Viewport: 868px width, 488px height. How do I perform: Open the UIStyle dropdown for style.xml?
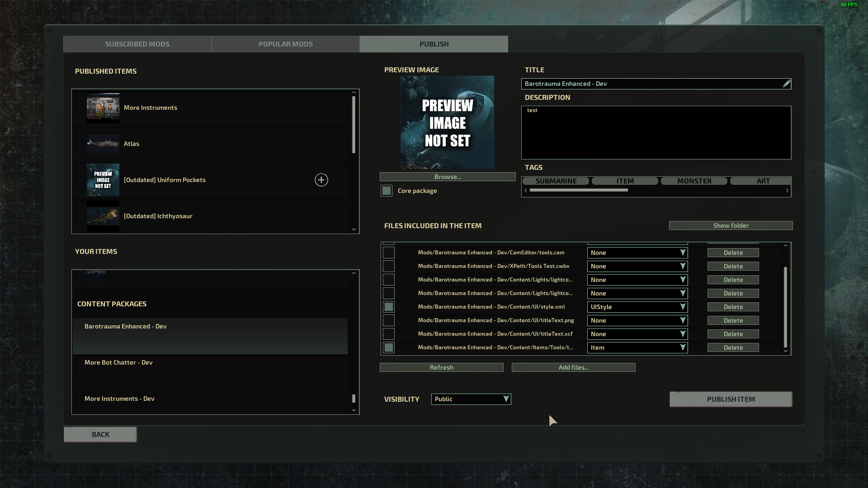637,307
